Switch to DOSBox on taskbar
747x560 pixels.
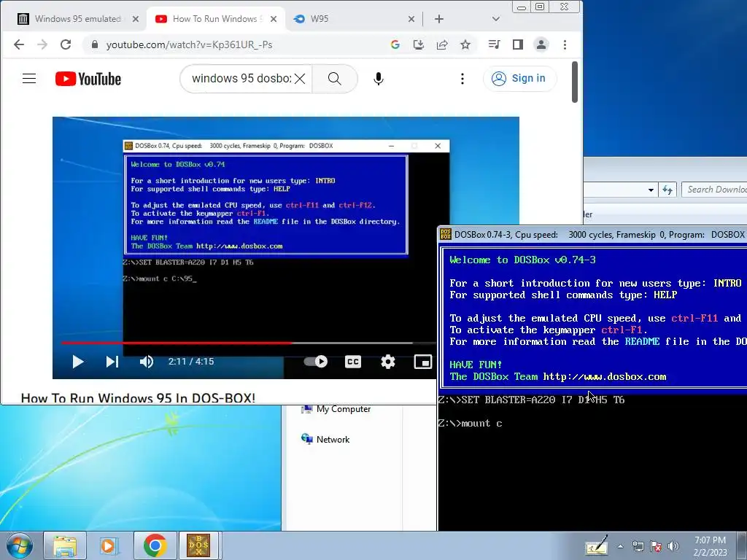[198, 545]
